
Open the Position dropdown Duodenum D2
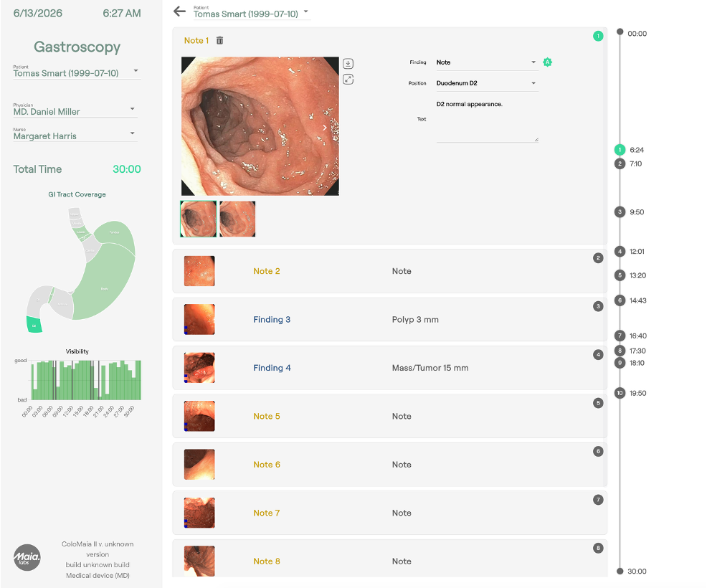pos(487,83)
